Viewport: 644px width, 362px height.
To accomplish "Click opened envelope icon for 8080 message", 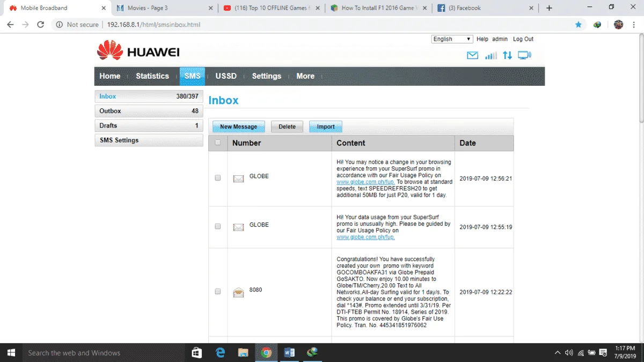I will (238, 292).
